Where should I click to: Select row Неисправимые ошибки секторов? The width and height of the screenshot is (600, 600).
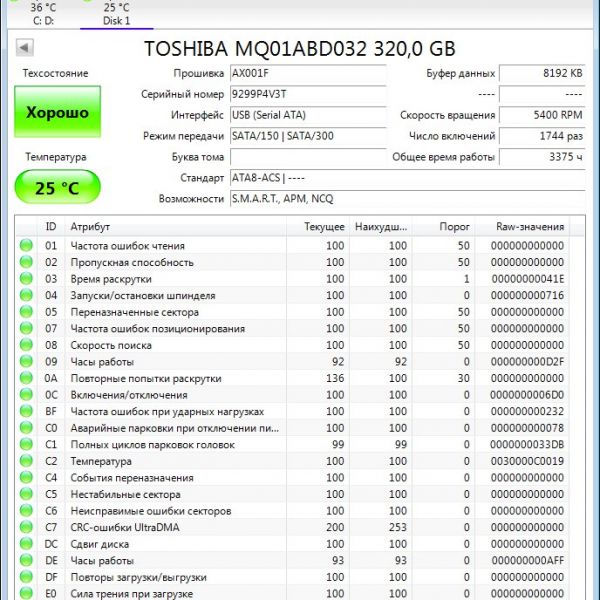(293, 511)
